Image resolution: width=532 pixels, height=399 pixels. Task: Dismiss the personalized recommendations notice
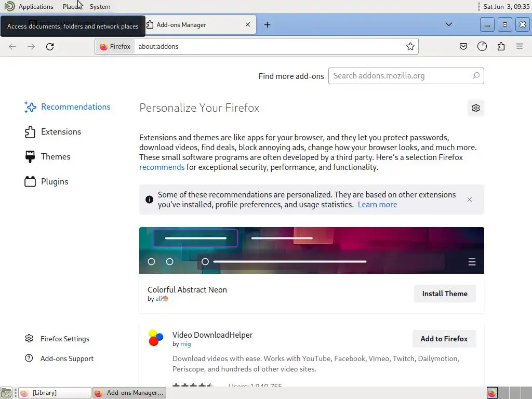point(470,199)
